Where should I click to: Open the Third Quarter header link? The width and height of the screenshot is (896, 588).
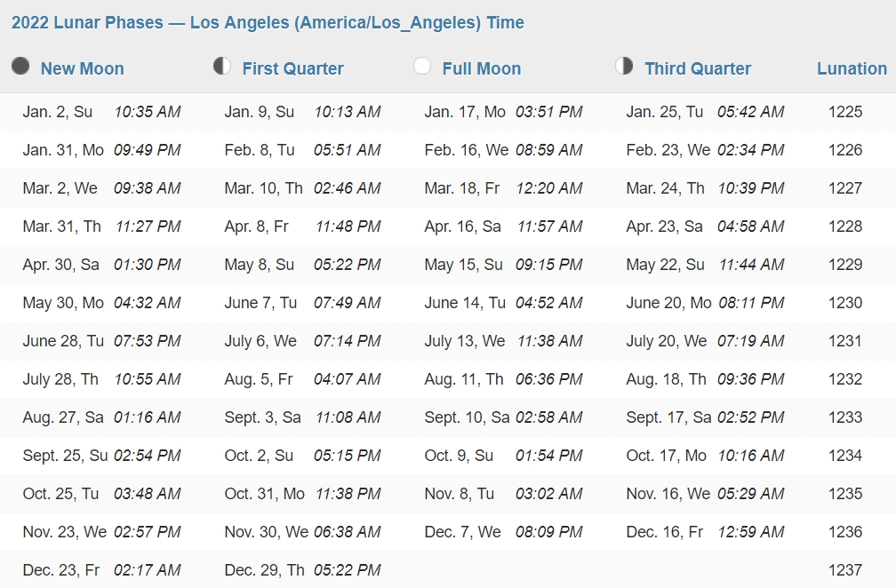coord(698,68)
